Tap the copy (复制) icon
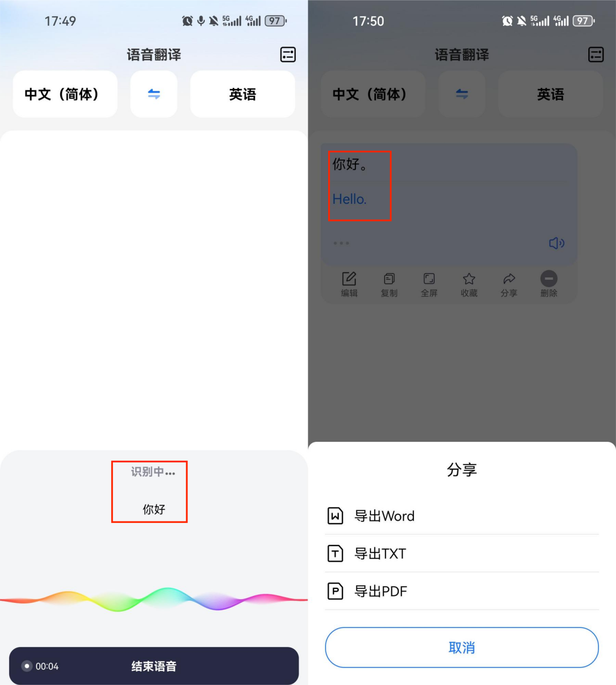The image size is (616, 685). click(389, 279)
